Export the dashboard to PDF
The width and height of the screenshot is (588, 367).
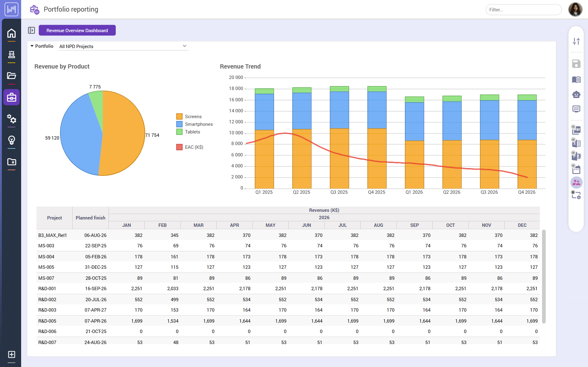click(576, 130)
